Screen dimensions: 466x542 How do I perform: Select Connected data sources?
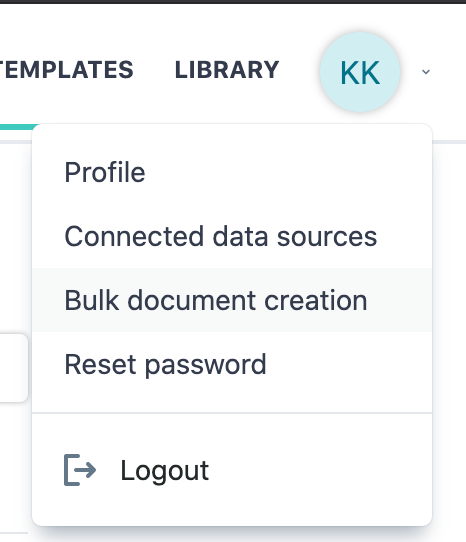232,236
